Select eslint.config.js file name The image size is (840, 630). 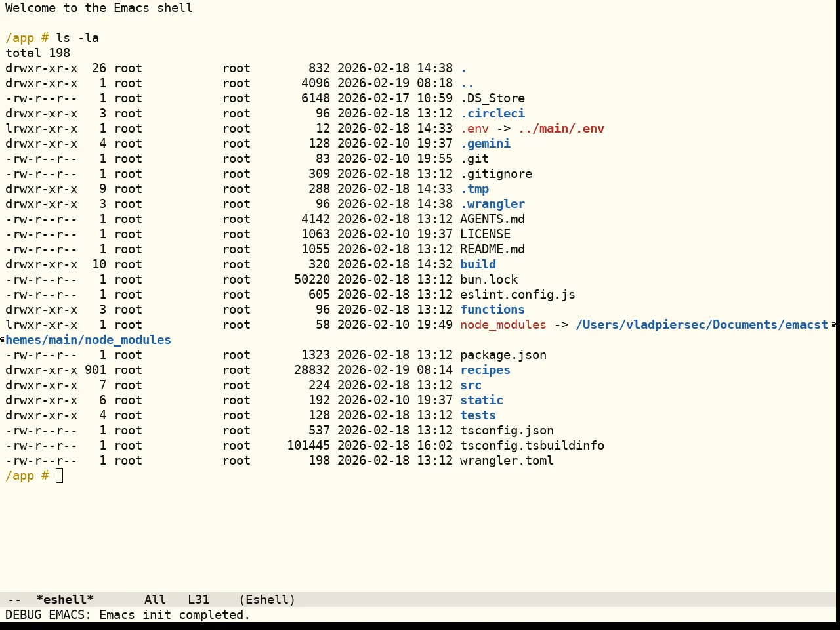518,295
